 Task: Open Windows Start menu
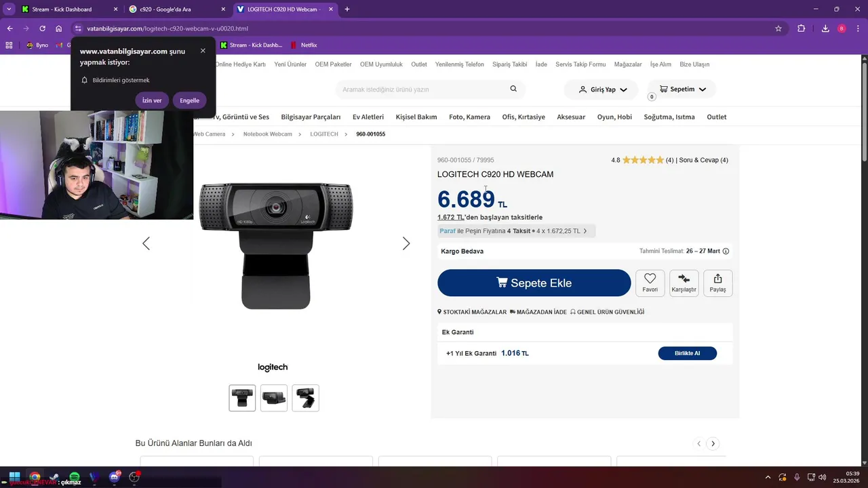point(14,477)
